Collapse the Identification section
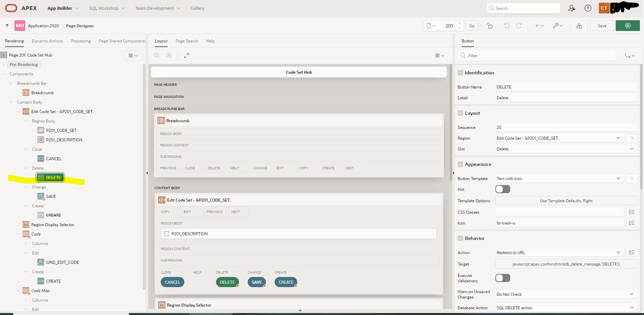The image size is (644, 315). [x=460, y=73]
